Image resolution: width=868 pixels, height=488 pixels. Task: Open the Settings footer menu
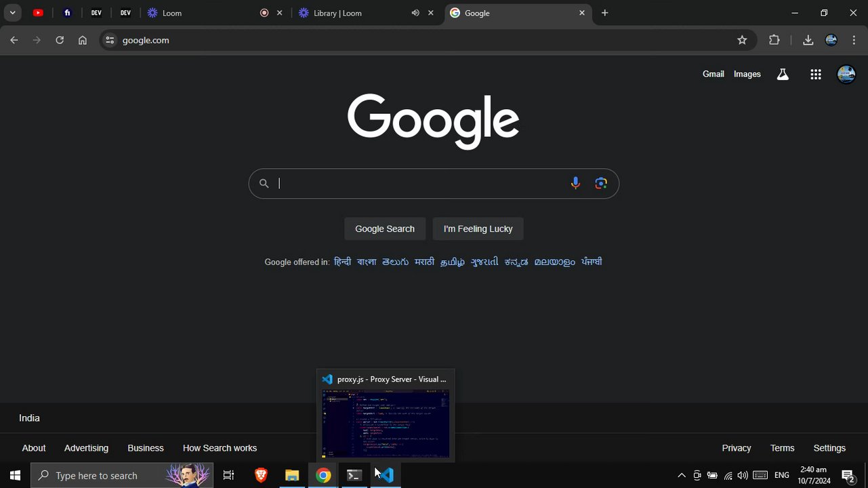829,448
